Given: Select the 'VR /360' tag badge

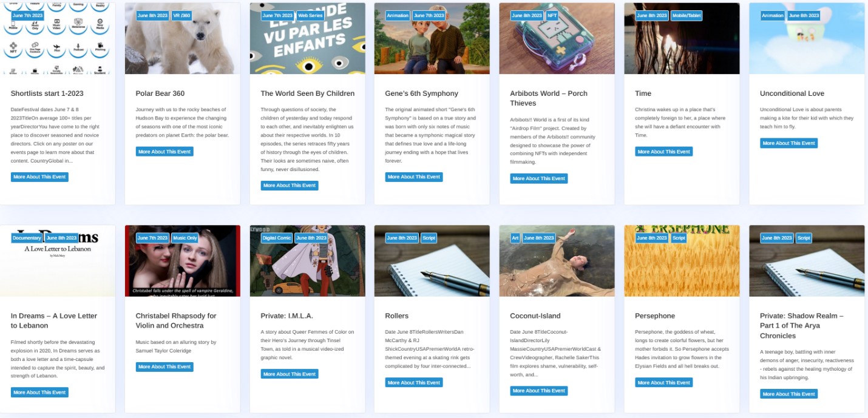Looking at the screenshot, I should click(x=181, y=16).
